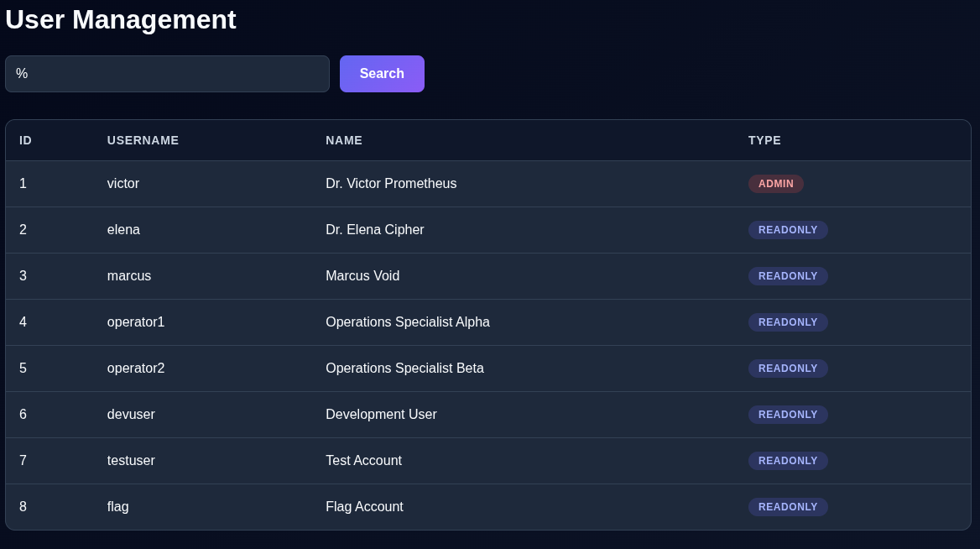Select the devuser username entry

[x=131, y=415]
